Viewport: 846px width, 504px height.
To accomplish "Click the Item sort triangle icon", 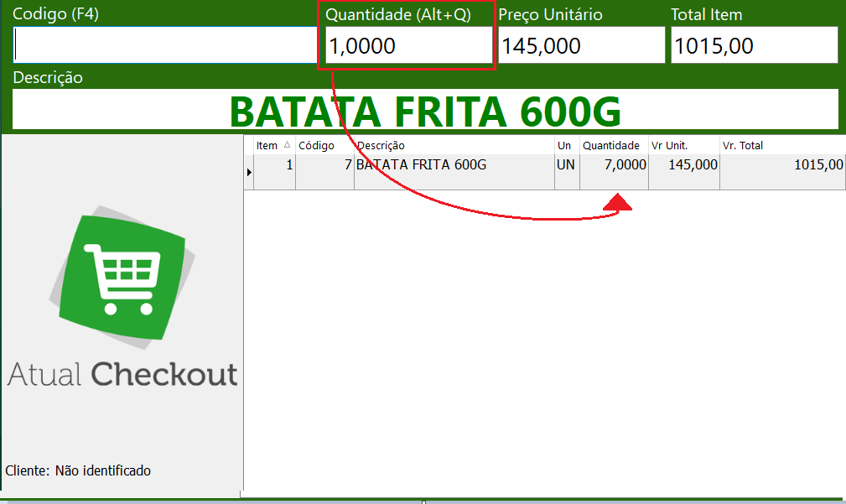I will pos(287,144).
